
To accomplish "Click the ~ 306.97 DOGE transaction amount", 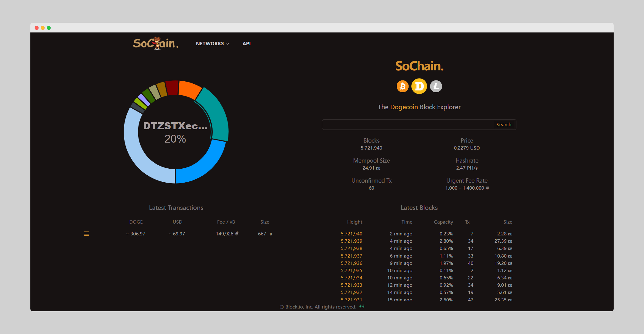I will point(135,234).
